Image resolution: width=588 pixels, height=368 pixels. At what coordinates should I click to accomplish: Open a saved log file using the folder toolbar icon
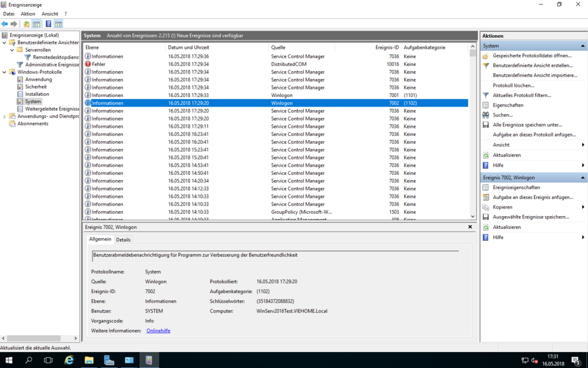[26, 24]
